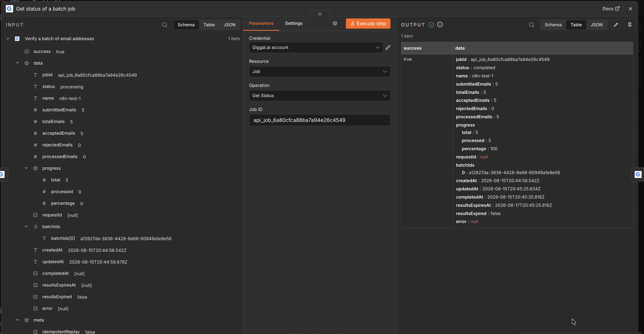Select input Schema view
Viewport: 644px width, 334px height.
point(186,25)
